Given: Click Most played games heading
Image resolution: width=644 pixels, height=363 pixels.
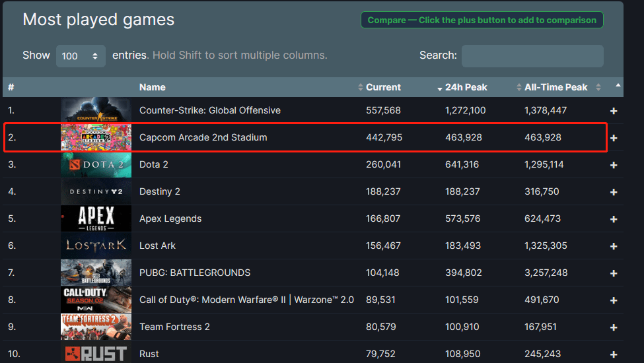Looking at the screenshot, I should [x=98, y=20].
